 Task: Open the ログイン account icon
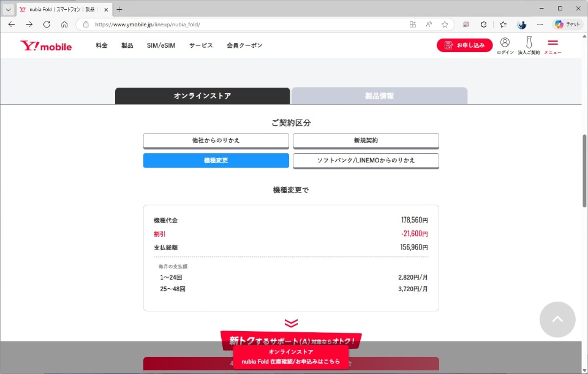pyautogui.click(x=505, y=45)
